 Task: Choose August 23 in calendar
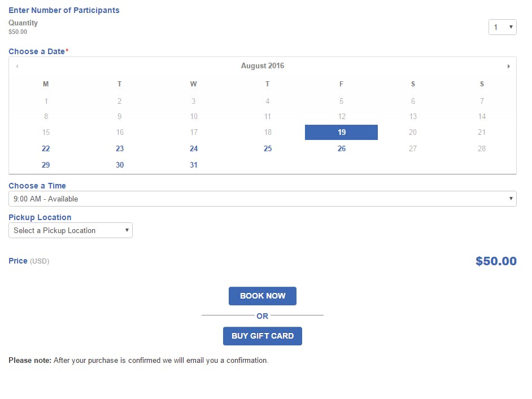tap(120, 149)
